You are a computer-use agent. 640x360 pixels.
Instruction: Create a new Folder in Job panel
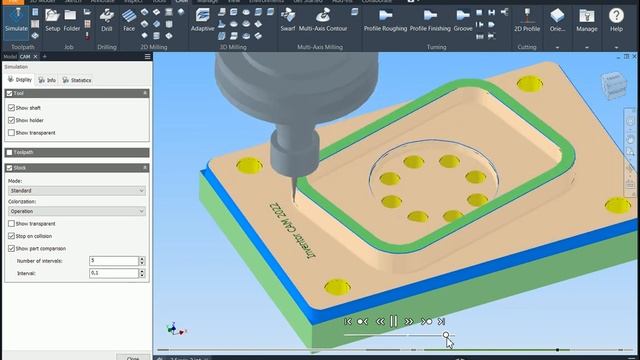click(71, 21)
